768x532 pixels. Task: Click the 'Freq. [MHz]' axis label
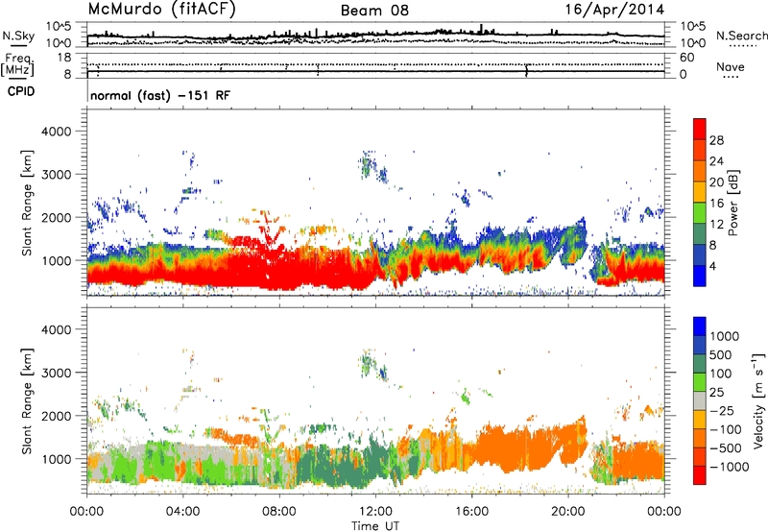click(x=17, y=65)
